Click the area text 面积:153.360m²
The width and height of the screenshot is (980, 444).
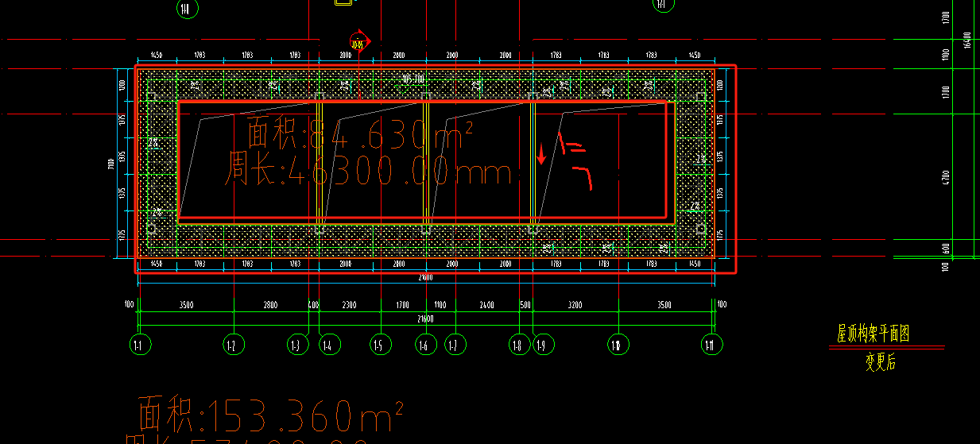tap(271, 414)
